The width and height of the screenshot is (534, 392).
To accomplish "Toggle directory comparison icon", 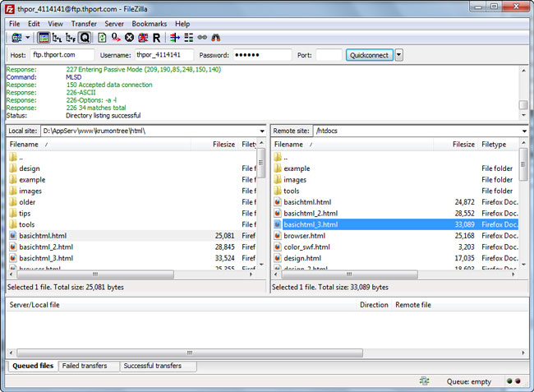I will [188, 38].
